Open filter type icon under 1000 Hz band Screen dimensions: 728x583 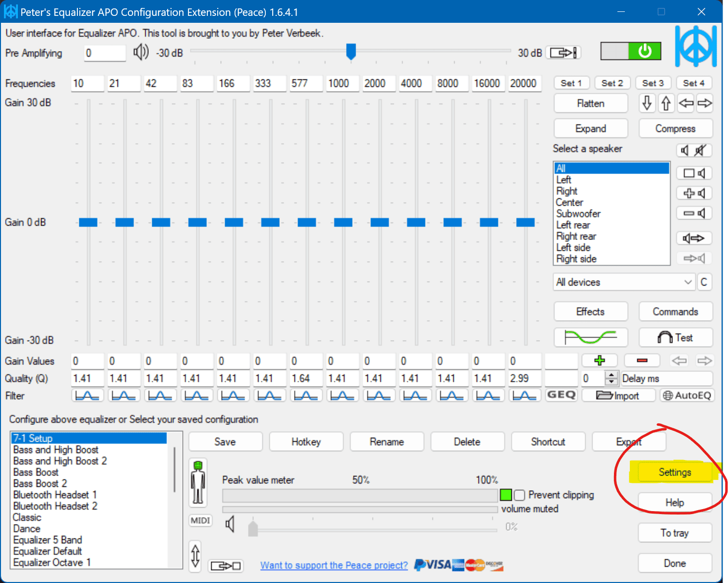(342, 395)
